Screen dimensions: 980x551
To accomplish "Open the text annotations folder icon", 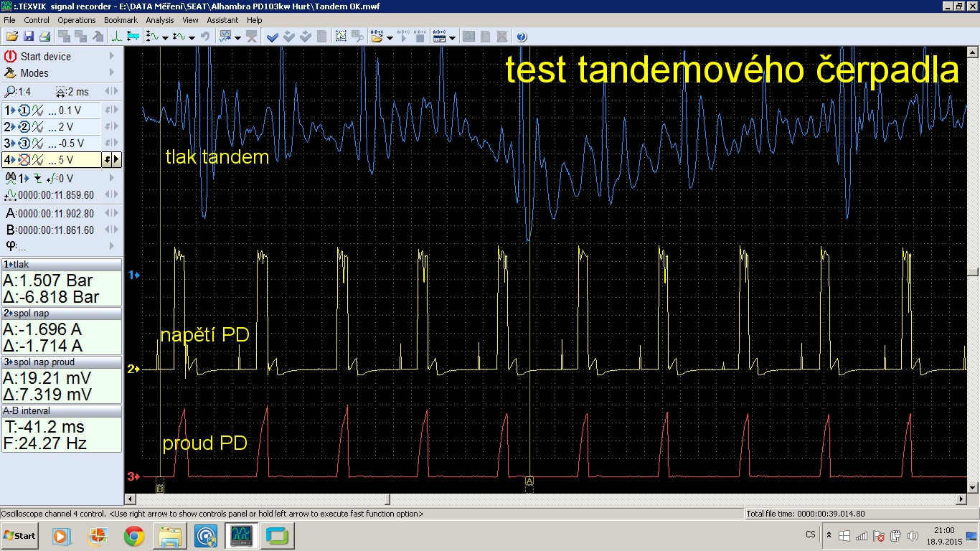I will (377, 37).
